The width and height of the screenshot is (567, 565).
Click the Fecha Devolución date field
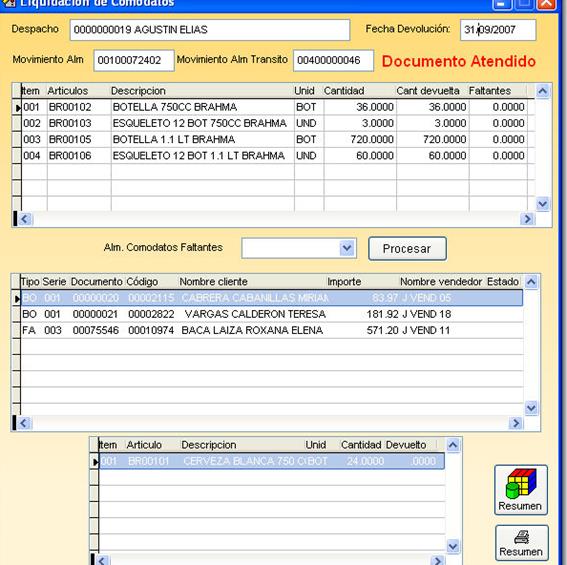pyautogui.click(x=498, y=30)
